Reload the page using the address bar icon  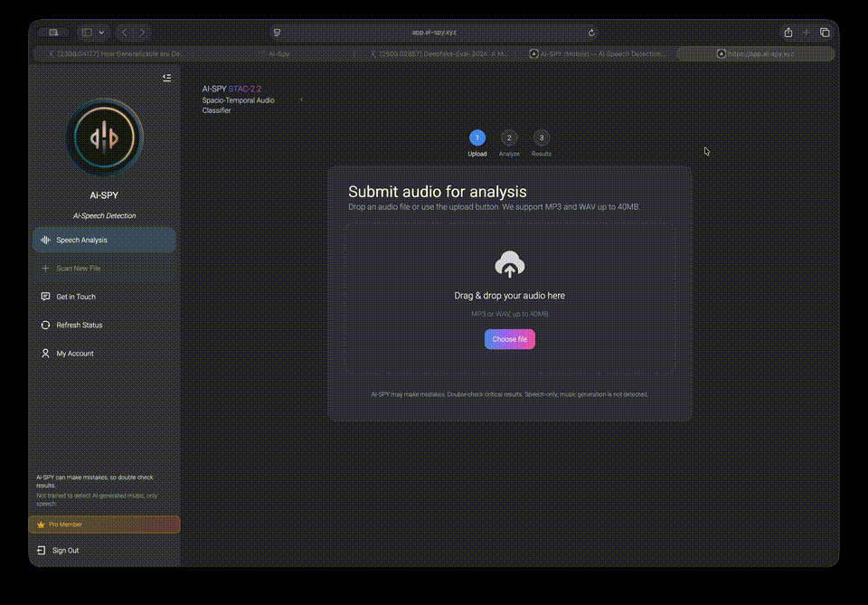(591, 33)
